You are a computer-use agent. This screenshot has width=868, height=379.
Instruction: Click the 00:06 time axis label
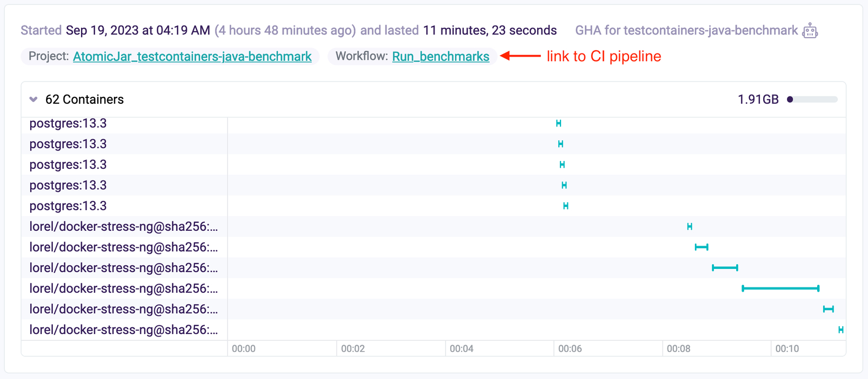[x=570, y=349]
